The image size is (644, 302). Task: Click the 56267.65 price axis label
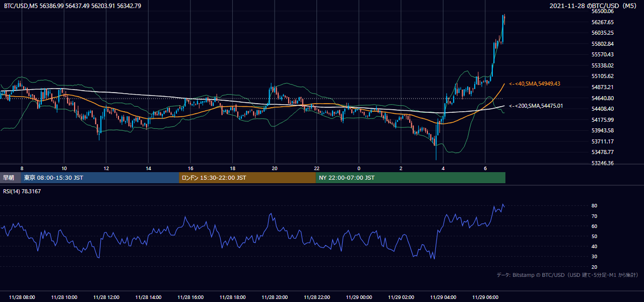(603, 22)
